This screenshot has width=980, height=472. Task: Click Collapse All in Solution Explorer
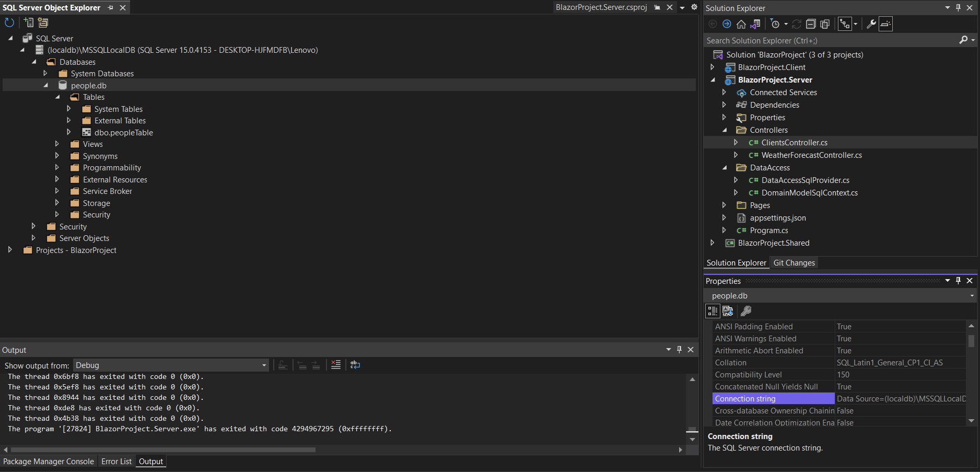click(811, 24)
